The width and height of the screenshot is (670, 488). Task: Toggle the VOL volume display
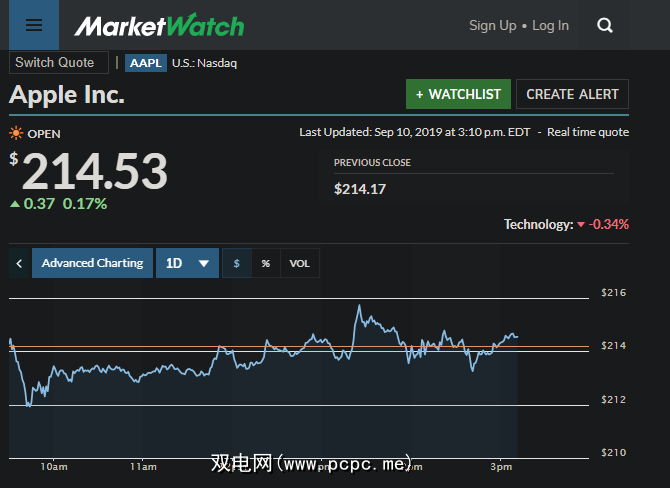[300, 263]
